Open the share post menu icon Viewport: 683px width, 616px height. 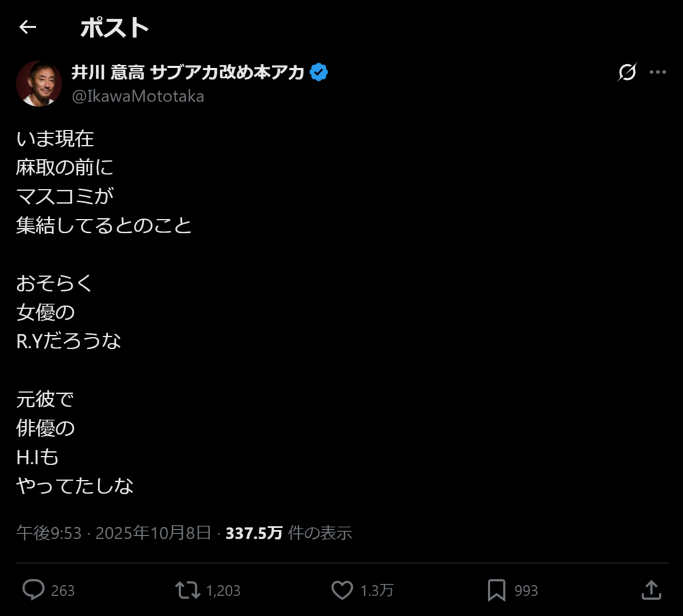coord(650,590)
